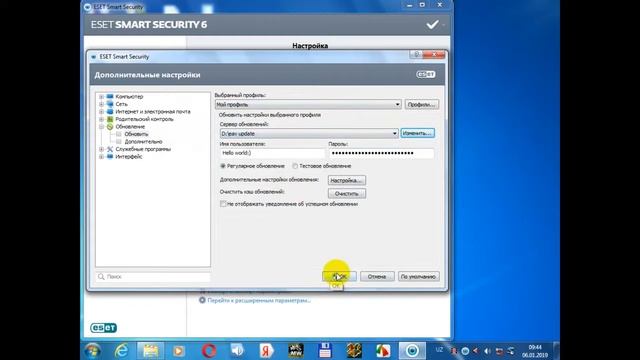
Task: Click the Компьютер monitor icon in tree
Action: (x=110, y=97)
